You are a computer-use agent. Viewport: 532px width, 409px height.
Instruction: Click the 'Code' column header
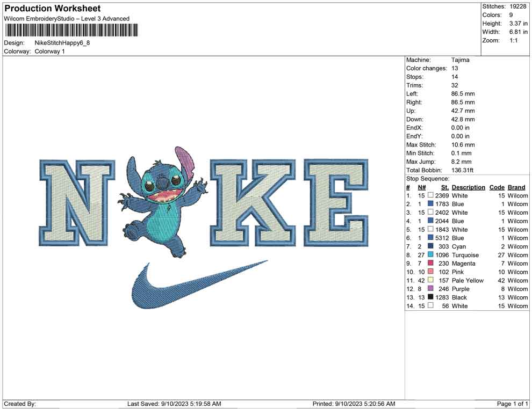(x=497, y=187)
